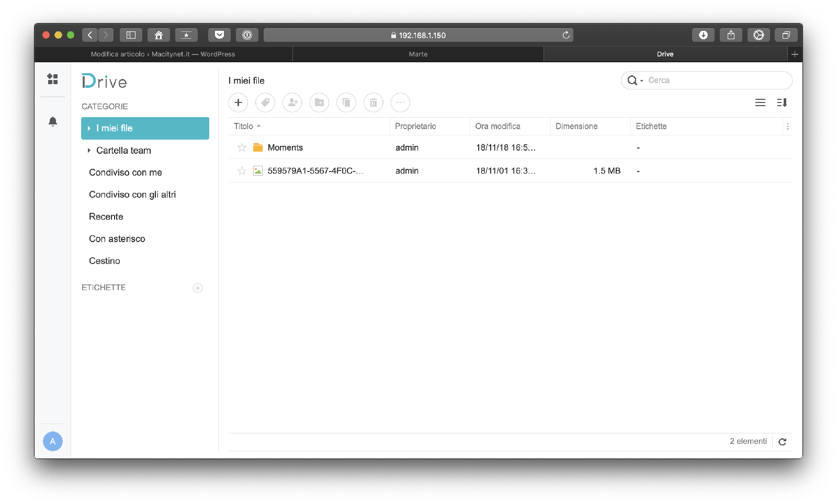Image resolution: width=837 pixels, height=504 pixels.
Task: Open the 1Password extension button
Action: pos(247,35)
